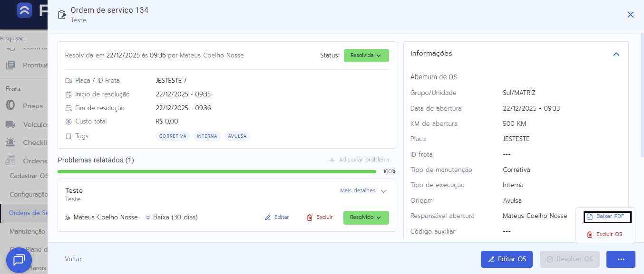
Task: Click the Voltar link
Action: [73, 259]
